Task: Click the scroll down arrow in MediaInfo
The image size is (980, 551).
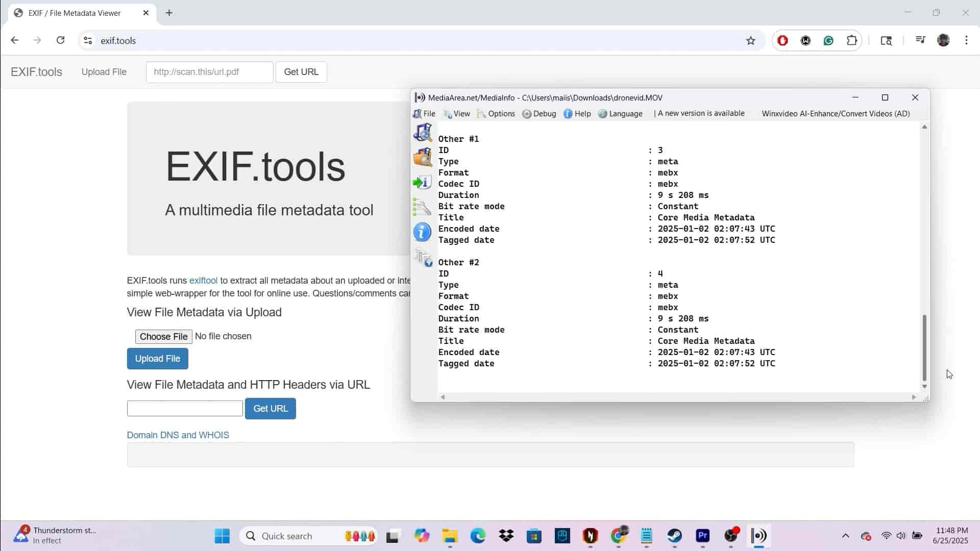Action: pos(924,387)
